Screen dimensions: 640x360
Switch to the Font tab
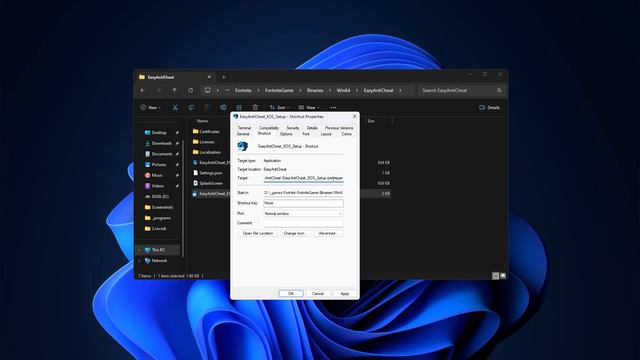(x=306, y=134)
